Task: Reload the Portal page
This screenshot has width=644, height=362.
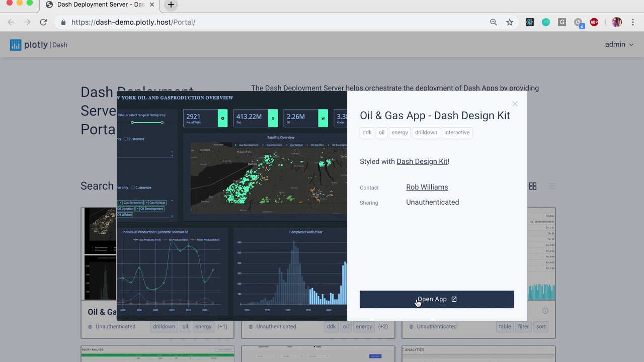Action: click(x=43, y=22)
